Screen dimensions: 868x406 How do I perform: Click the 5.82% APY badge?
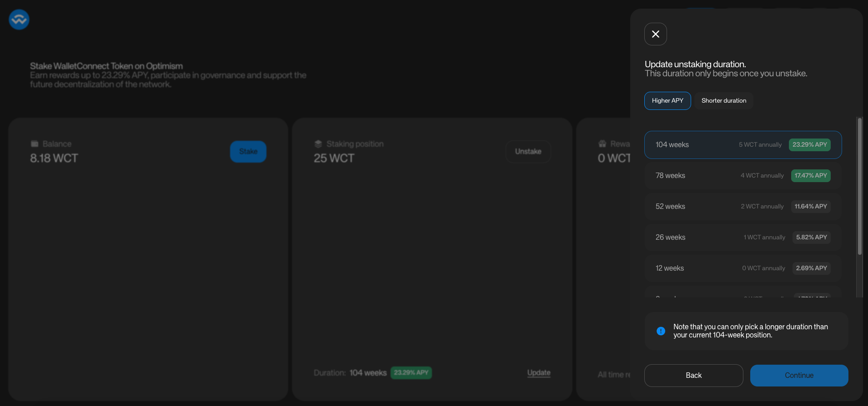click(x=812, y=238)
